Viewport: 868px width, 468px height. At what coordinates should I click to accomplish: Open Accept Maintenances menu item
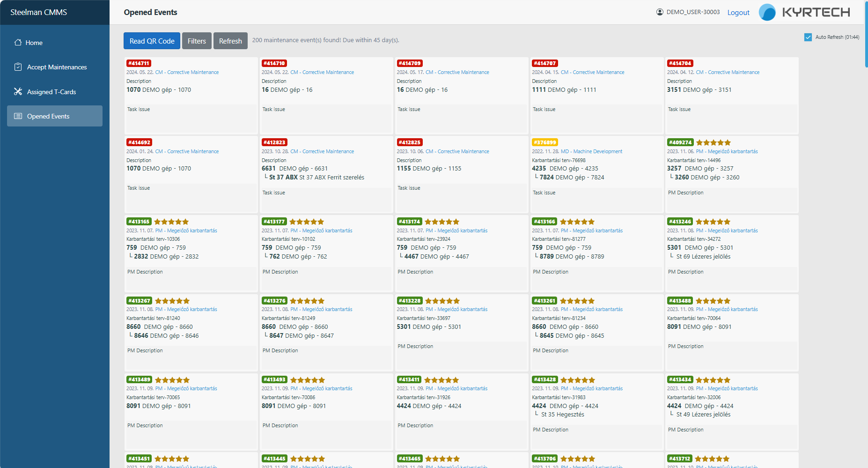point(57,67)
